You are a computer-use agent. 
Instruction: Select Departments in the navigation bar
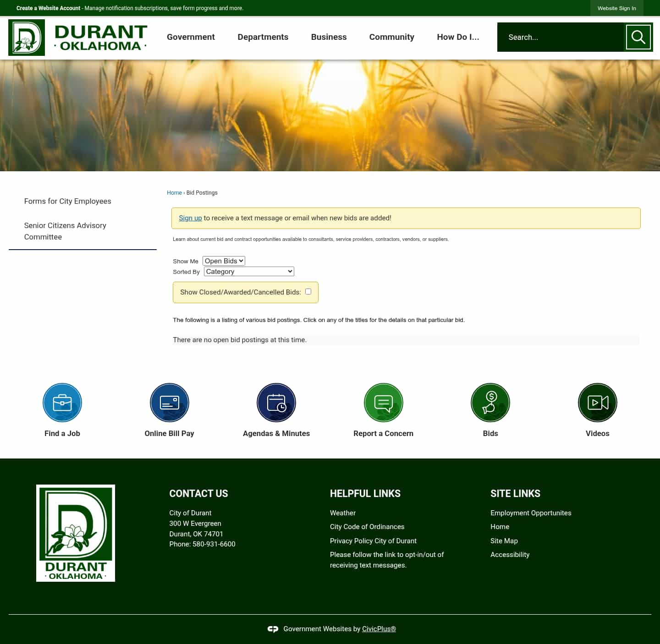pos(263,37)
